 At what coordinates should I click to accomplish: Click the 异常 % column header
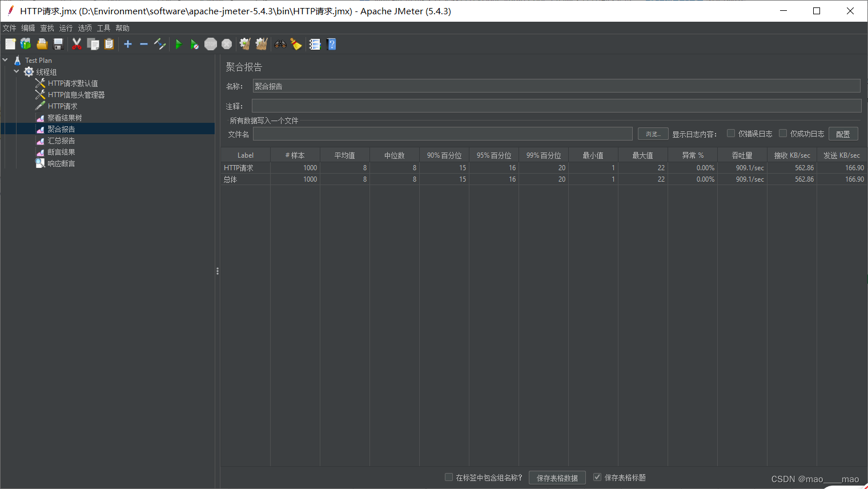[693, 155]
